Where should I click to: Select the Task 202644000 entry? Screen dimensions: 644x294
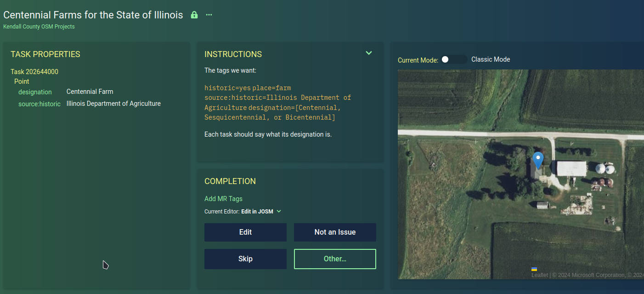34,72
